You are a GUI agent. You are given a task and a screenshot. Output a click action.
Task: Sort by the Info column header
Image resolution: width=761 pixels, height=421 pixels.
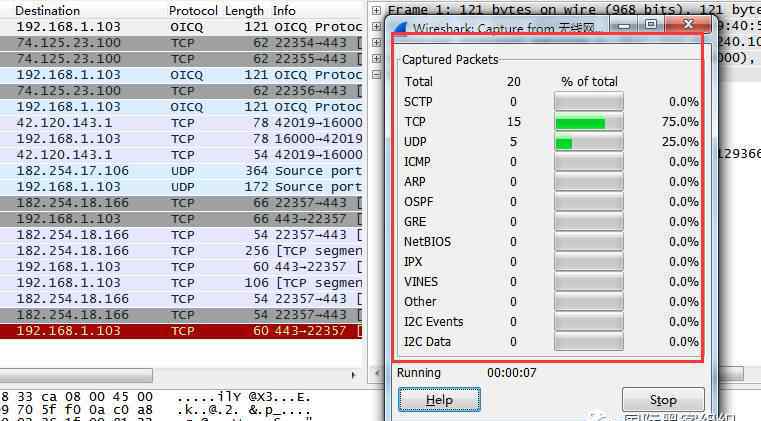[284, 10]
